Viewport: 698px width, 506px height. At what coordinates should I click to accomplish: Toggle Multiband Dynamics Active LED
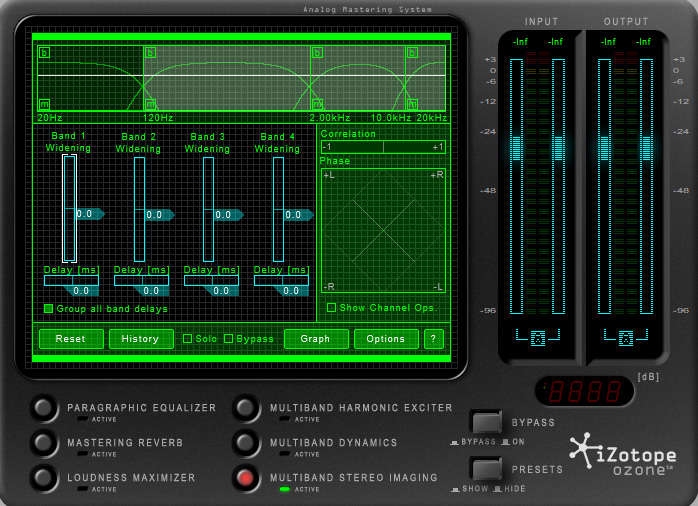[285, 454]
